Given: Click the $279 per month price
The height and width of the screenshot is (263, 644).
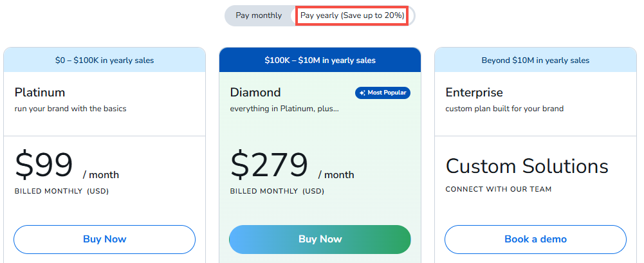Looking at the screenshot, I should coord(269,166).
